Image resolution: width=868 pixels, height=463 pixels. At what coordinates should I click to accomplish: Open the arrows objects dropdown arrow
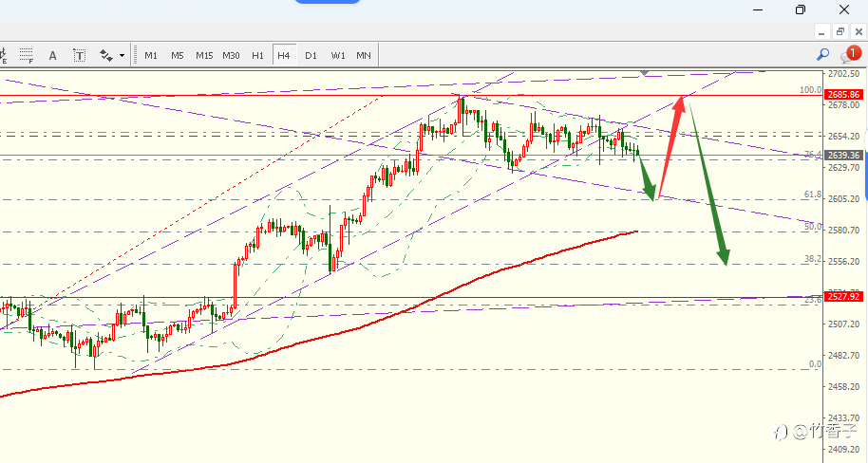click(x=122, y=55)
